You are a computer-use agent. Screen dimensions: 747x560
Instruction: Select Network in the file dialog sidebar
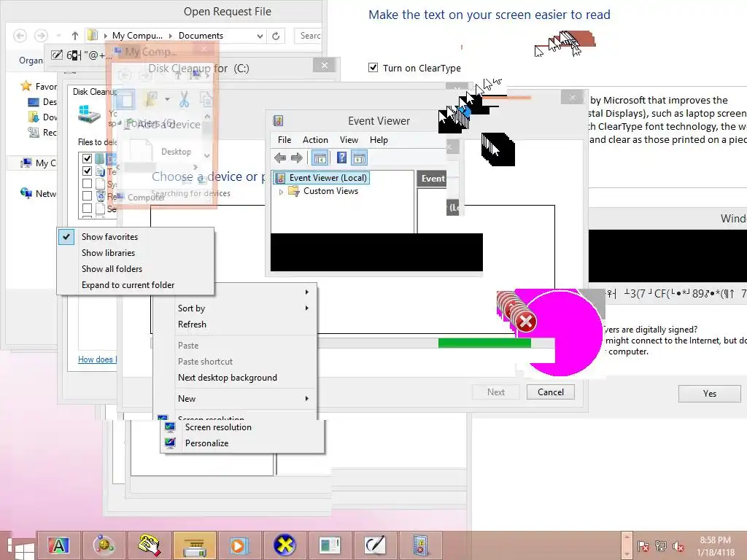(x=38, y=193)
